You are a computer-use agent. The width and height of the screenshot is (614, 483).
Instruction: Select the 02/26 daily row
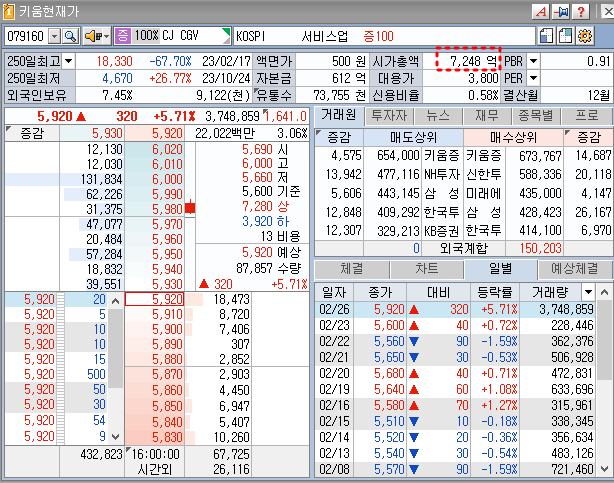click(455, 309)
